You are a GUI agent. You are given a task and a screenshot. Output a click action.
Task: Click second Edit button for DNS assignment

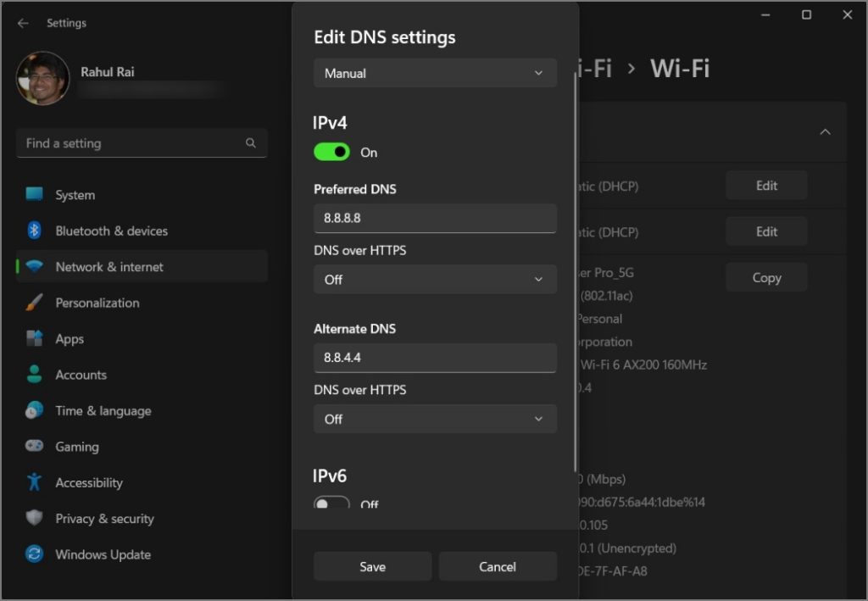coord(766,231)
